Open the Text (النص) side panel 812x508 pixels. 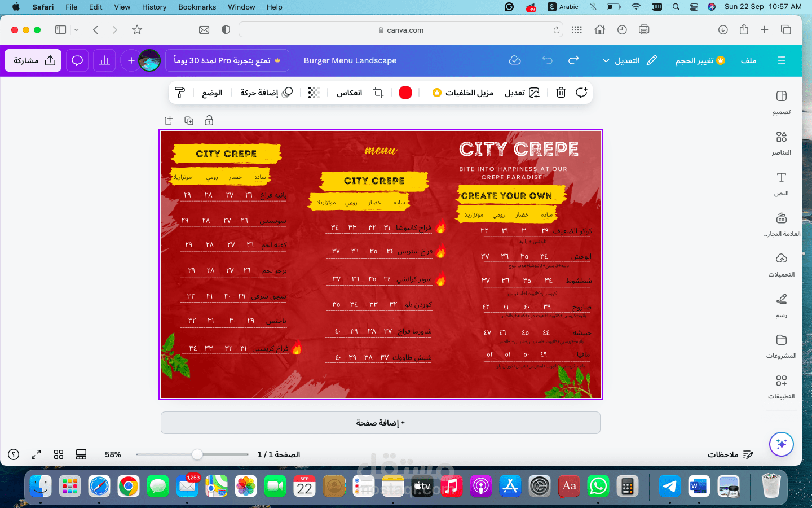tap(781, 183)
